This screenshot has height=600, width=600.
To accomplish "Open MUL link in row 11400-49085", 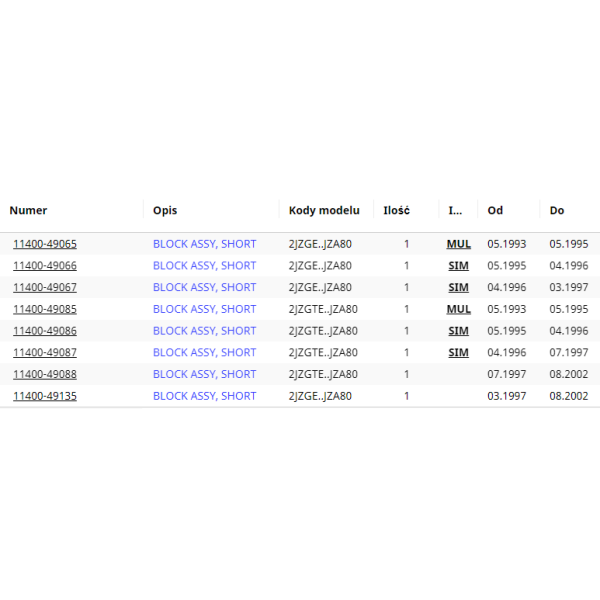I will tap(458, 309).
